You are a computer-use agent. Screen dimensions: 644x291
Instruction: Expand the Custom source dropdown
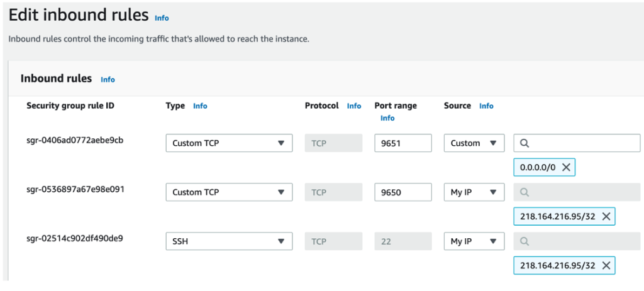tap(474, 143)
